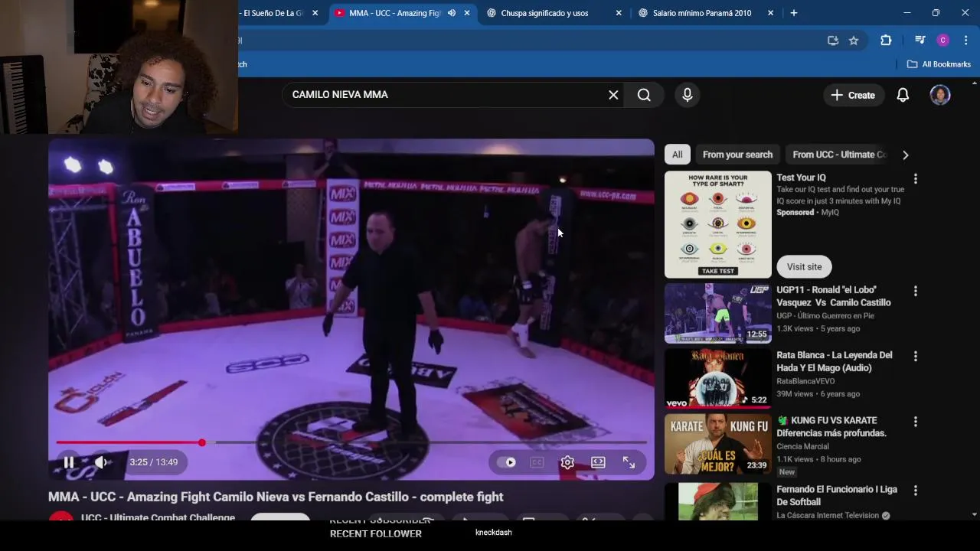Open Chrome three-dot menu

[x=965, y=41]
